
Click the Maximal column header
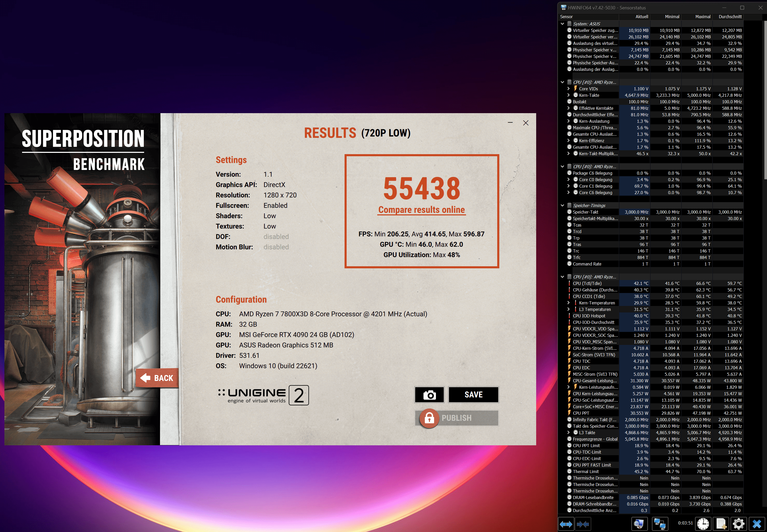tap(697, 17)
